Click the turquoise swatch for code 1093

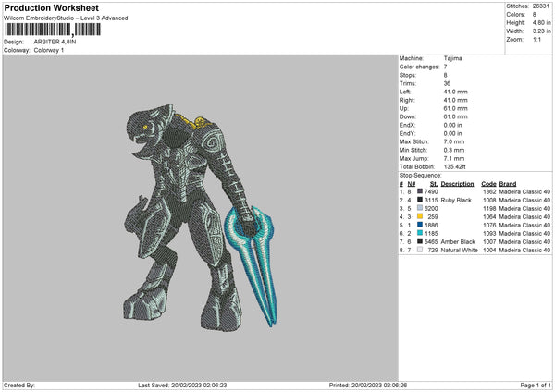420,233
